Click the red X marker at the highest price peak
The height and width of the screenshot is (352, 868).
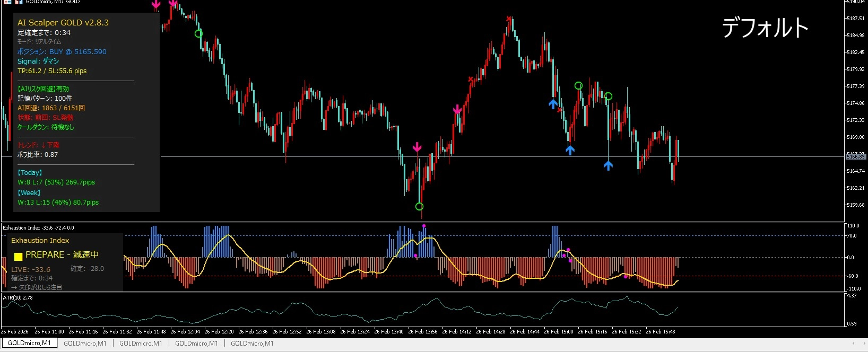point(509,19)
